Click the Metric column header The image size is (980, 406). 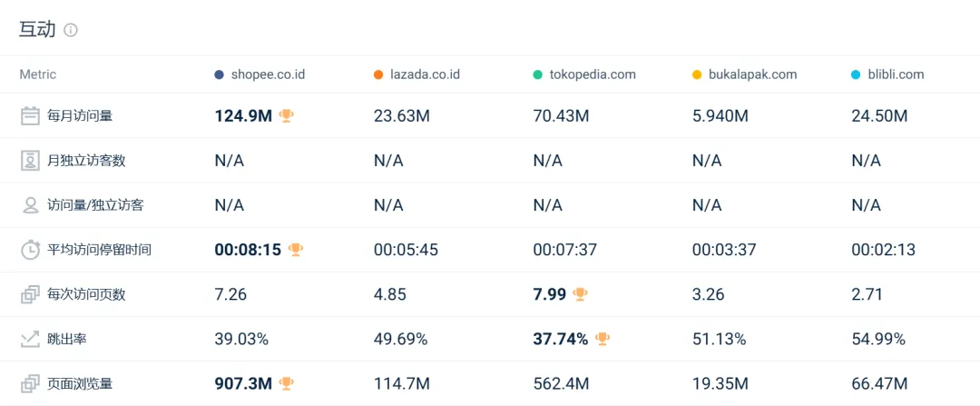pyautogui.click(x=38, y=74)
